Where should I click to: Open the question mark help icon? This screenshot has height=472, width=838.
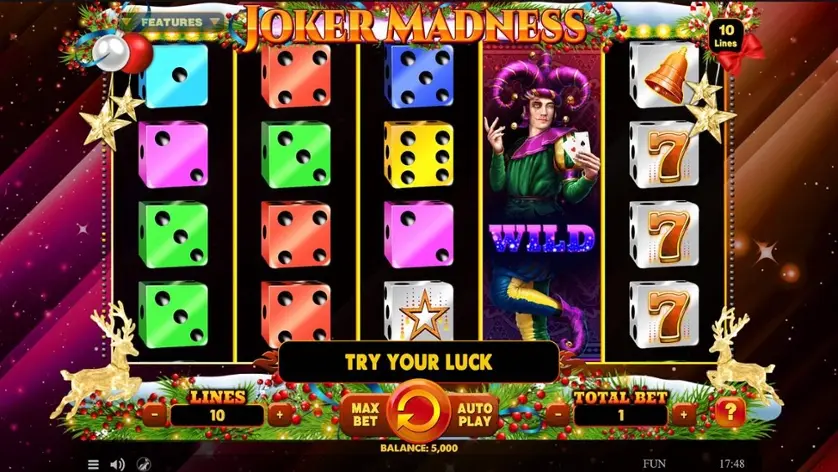(x=730, y=412)
